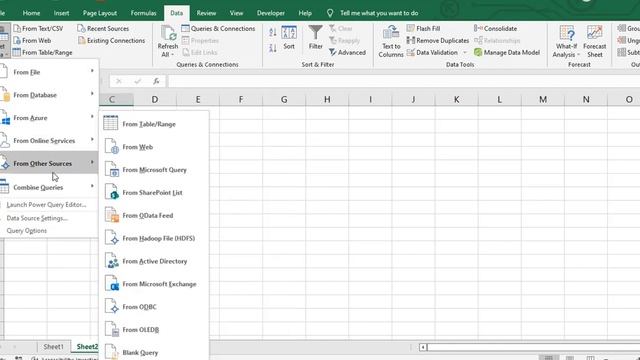
Task: Toggle the Filter funnel
Action: tap(316, 38)
